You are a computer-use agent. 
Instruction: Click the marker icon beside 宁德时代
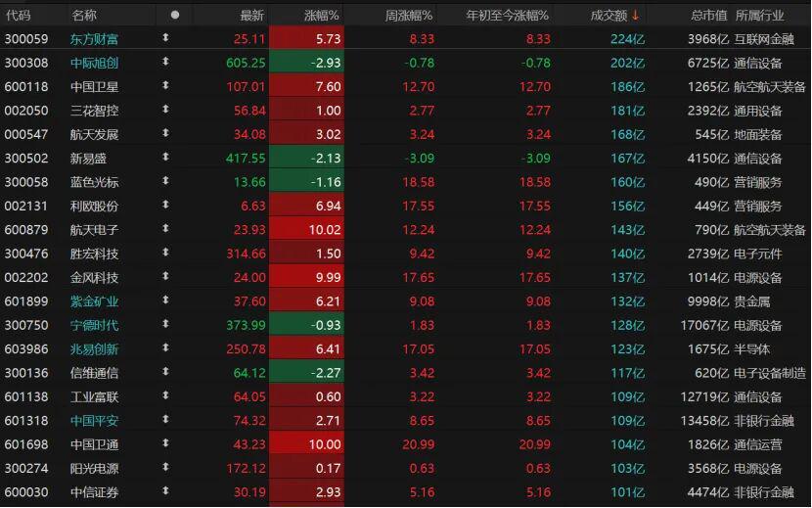165,325
